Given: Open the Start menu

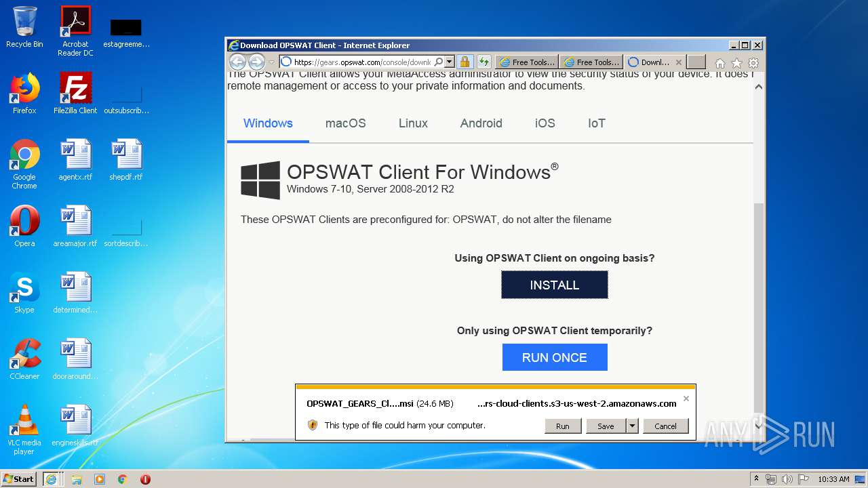Looking at the screenshot, I should (x=19, y=479).
